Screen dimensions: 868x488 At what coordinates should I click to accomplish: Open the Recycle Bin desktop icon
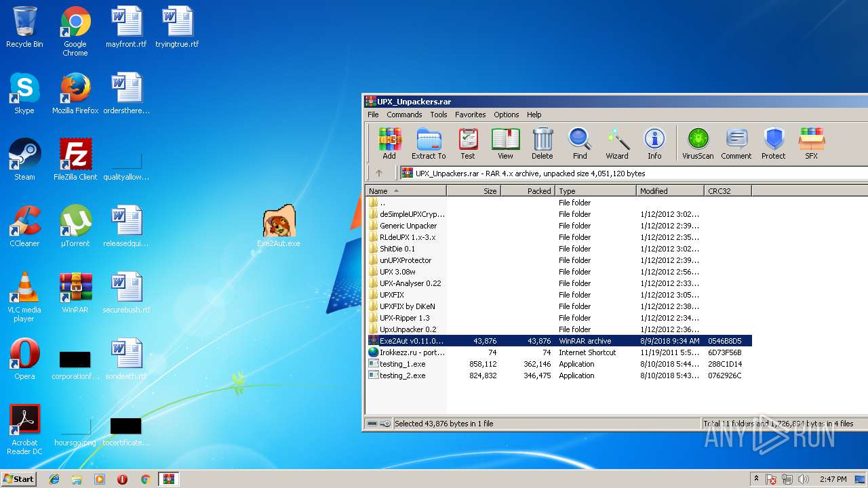coord(24,27)
